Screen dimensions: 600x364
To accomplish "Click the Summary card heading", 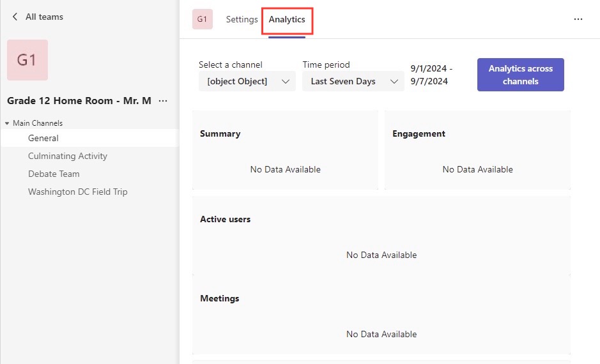I will pos(220,134).
